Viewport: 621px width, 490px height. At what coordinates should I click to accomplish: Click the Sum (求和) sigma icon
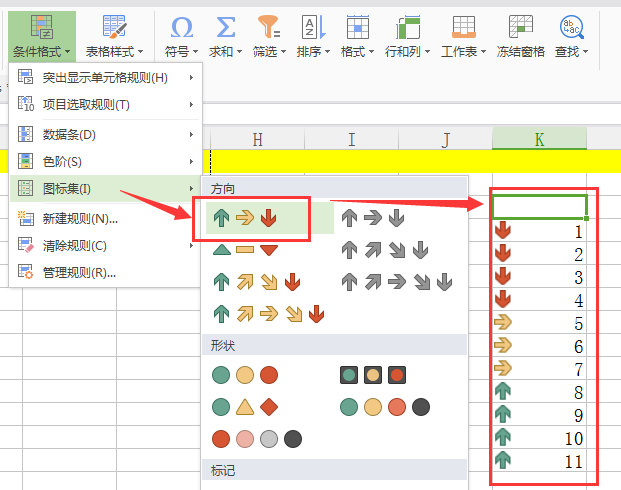click(227, 26)
